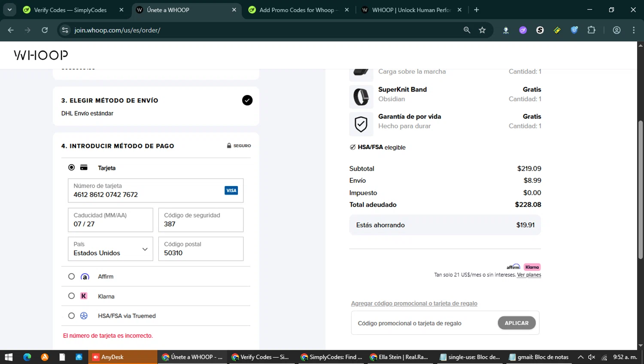
Task: Open the gmail Bloc de notas taskbar window
Action: (539, 357)
